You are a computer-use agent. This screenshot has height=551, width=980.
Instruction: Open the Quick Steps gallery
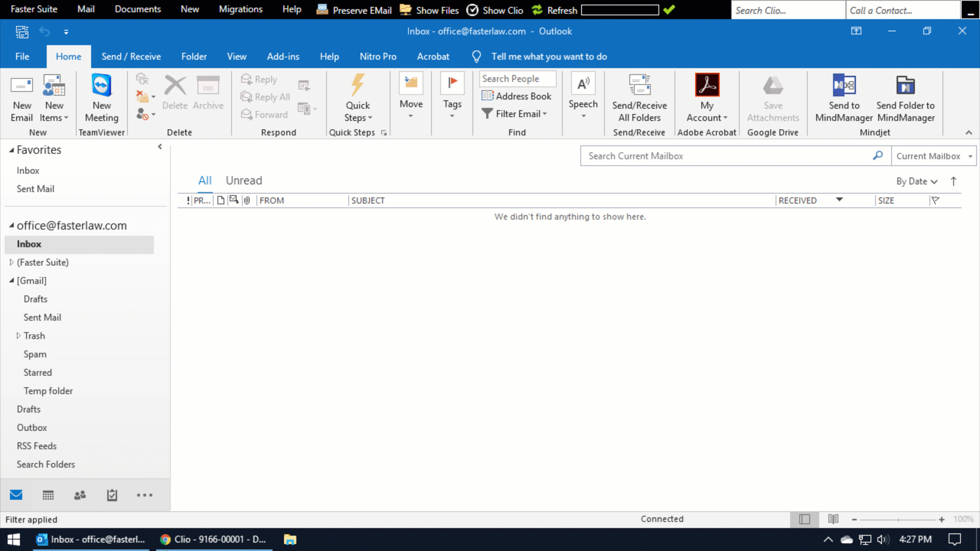[358, 99]
